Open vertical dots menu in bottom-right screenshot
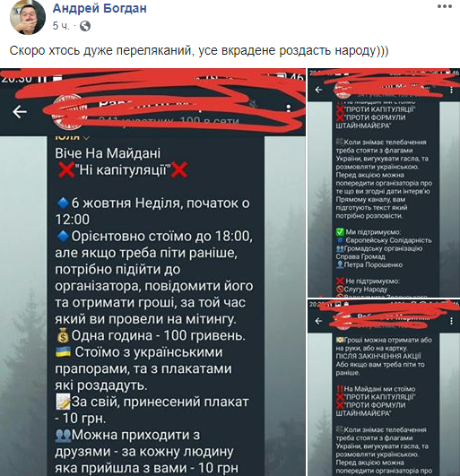Viewport: 460px width, 476px height. pyautogui.click(x=452, y=321)
